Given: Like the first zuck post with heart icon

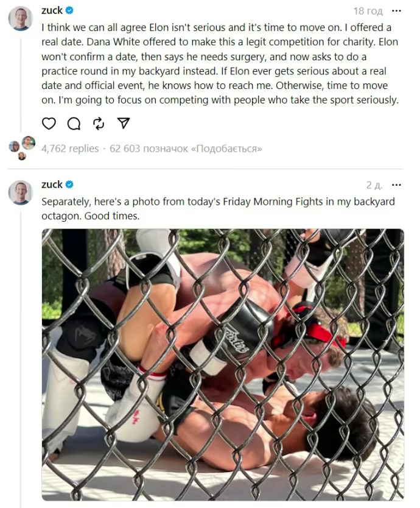Looking at the screenshot, I should point(49,124).
